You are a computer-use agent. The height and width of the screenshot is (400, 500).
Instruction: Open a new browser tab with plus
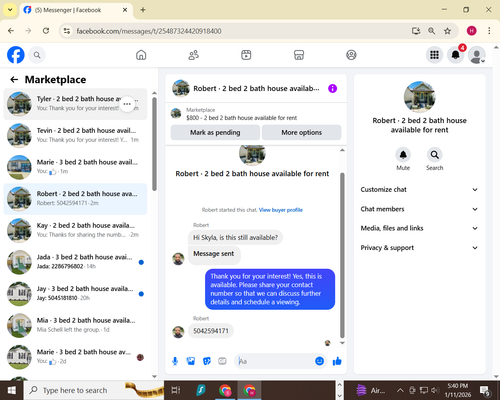coord(143,10)
